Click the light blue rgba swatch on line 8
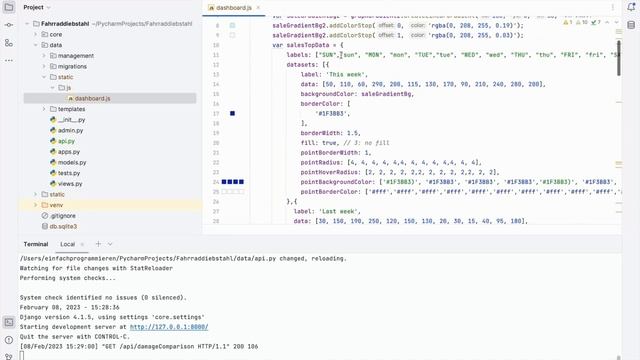 [x=232, y=25]
